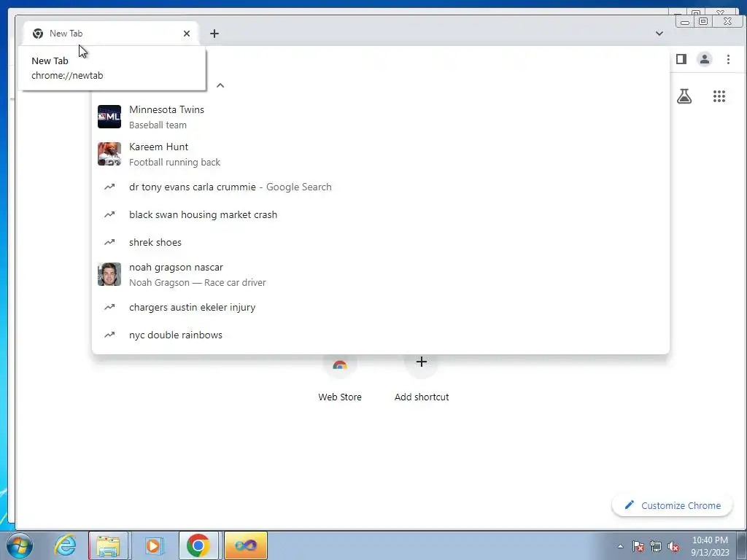
Task: Click Noah Gragson's photo thumbnail
Action: (x=109, y=274)
